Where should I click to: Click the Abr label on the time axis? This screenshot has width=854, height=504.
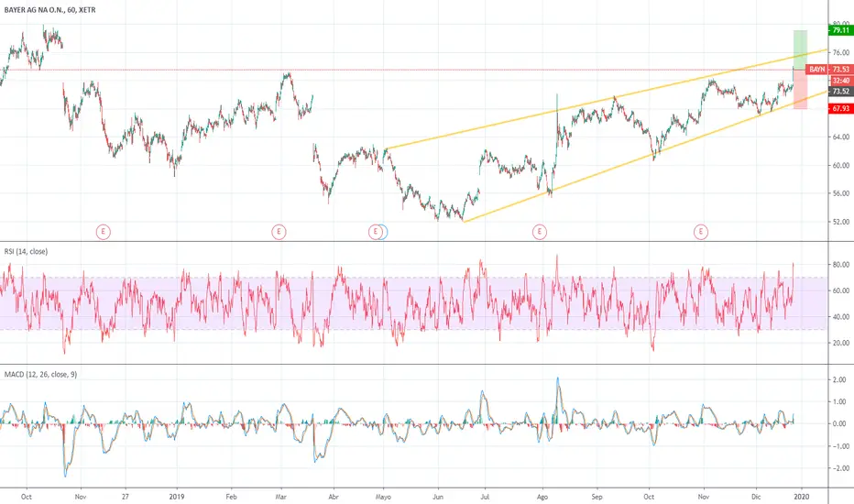coord(334,497)
